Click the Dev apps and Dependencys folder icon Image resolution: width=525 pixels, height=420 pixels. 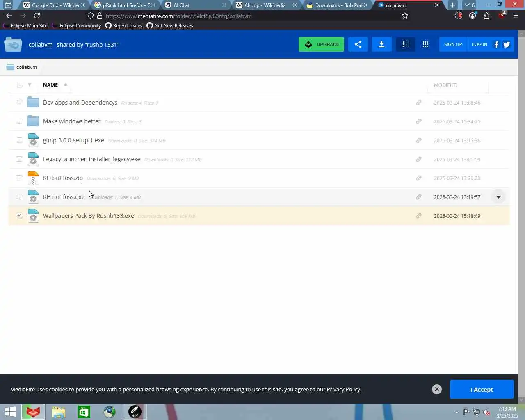pyautogui.click(x=33, y=102)
